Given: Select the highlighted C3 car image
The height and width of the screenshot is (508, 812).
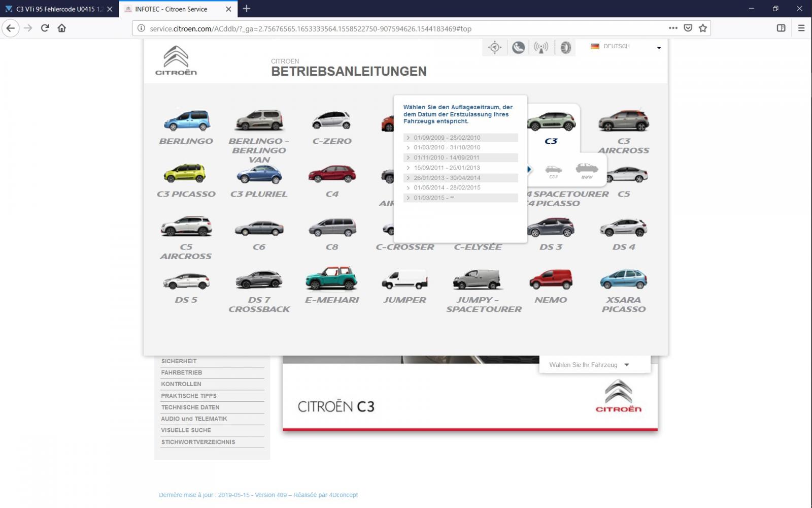Looking at the screenshot, I should tap(551, 122).
